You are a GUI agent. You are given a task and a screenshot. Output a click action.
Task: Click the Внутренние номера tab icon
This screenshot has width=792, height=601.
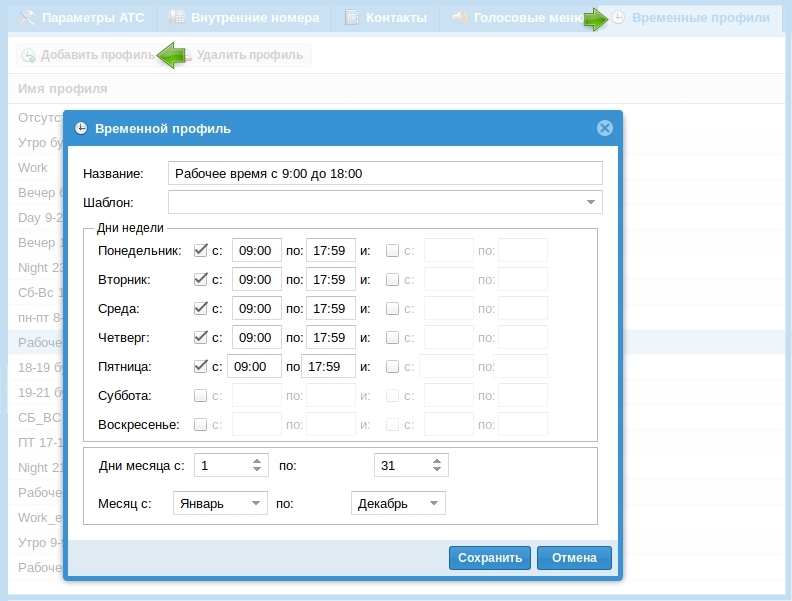coord(177,18)
